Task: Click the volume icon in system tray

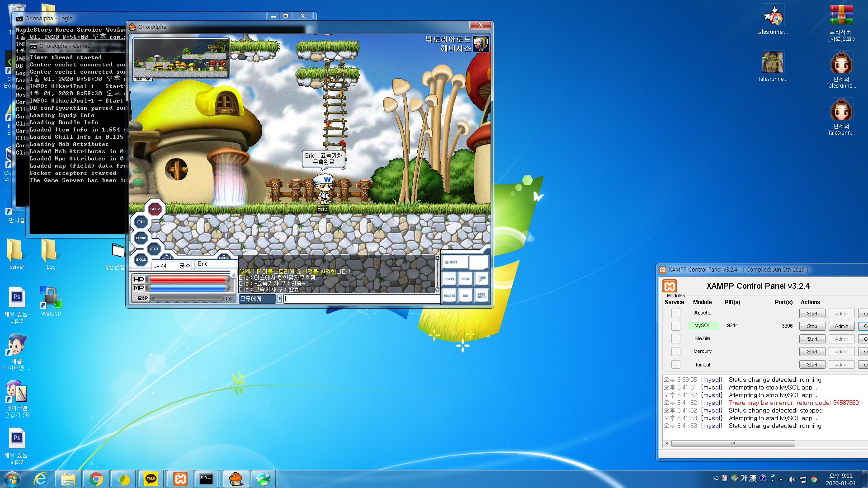Action: tap(792, 479)
